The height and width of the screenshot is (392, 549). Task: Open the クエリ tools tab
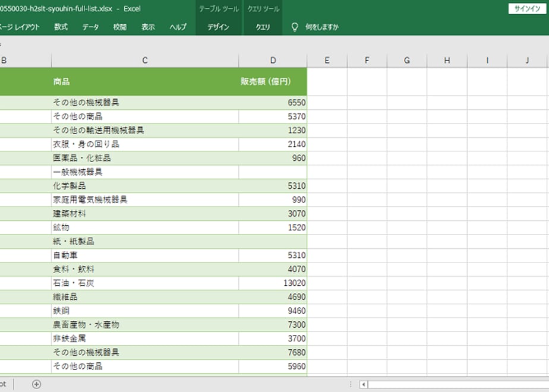[263, 27]
